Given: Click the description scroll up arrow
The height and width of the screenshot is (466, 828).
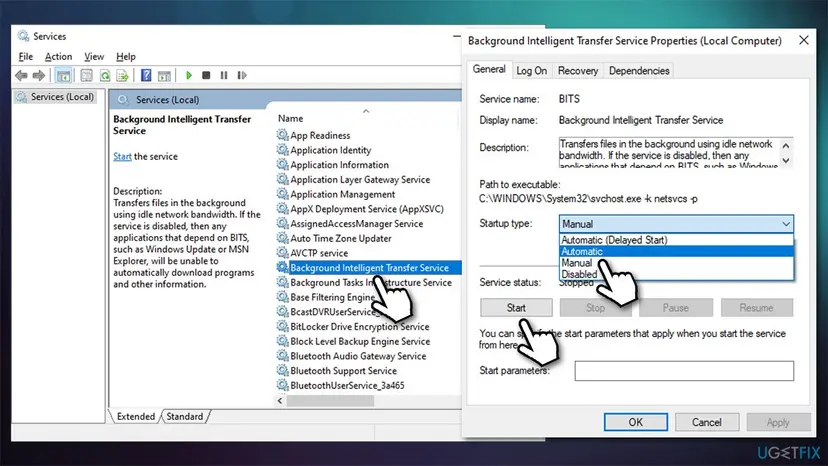Looking at the screenshot, I should pyautogui.click(x=786, y=145).
